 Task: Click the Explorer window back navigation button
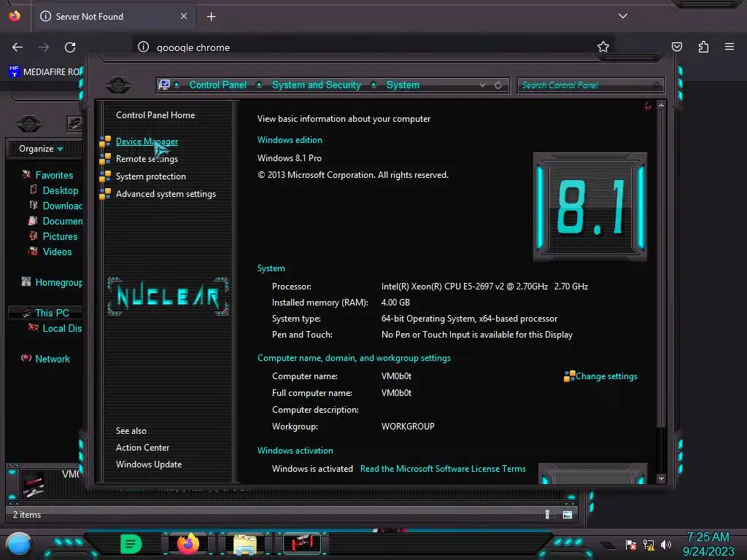click(28, 124)
